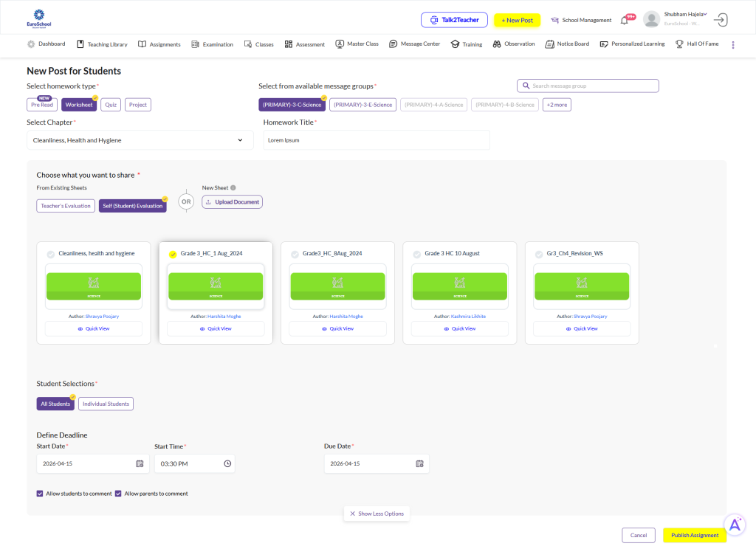Click the notification bell icon
Viewport: 756px width, 549px height.
(x=624, y=21)
